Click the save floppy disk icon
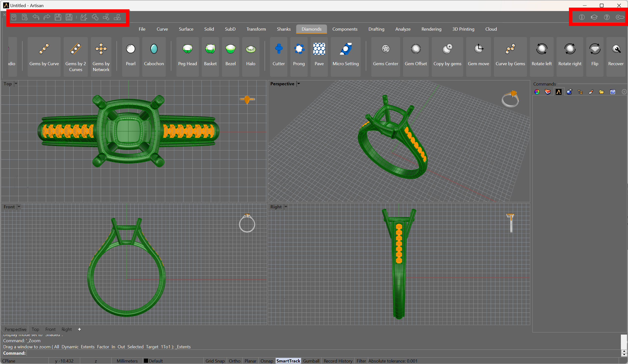 pyautogui.click(x=58, y=17)
